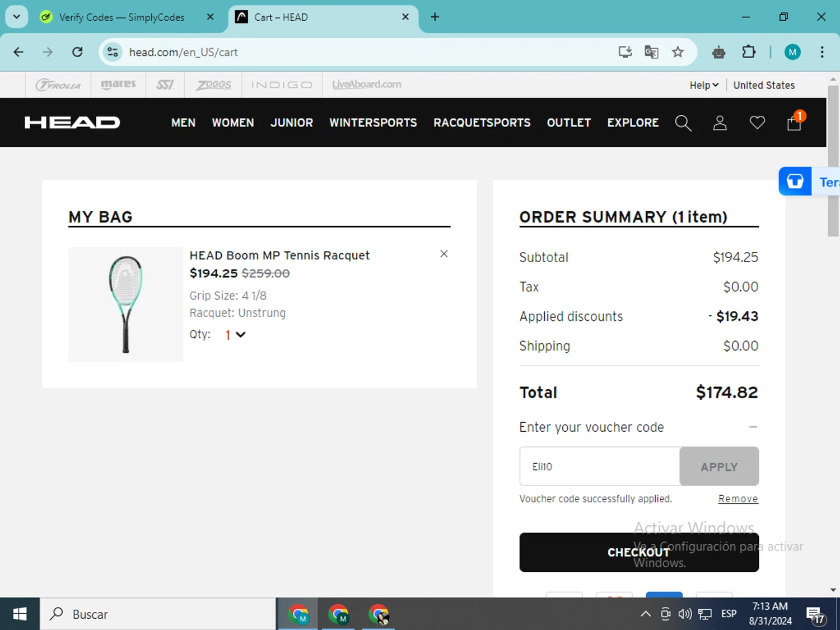Open the WINTERSPORTS menu
The height and width of the screenshot is (630, 840).
(373, 123)
